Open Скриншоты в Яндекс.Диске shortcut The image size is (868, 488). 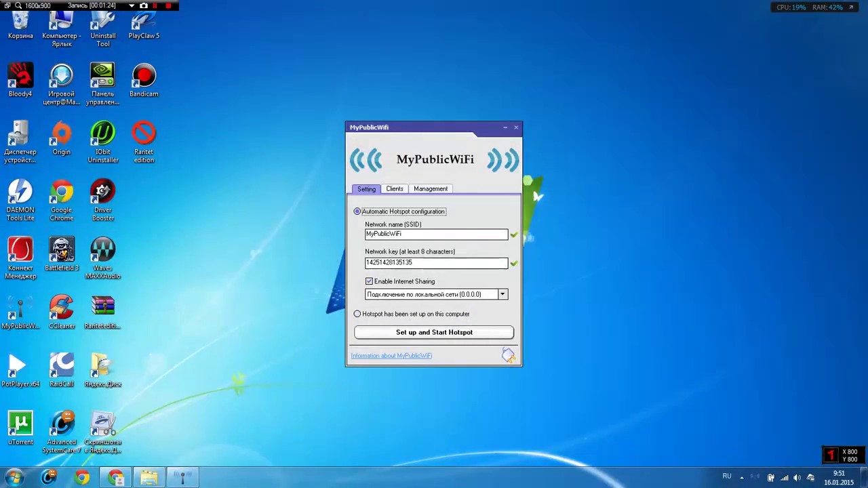tap(103, 432)
